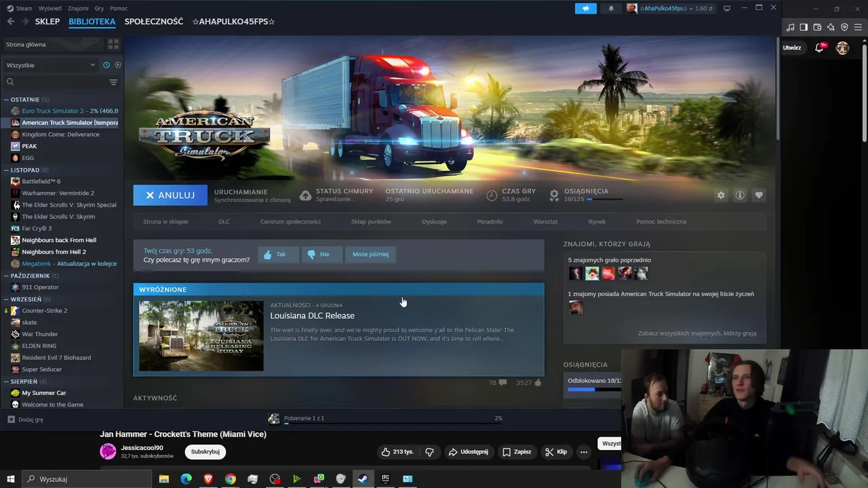Go forward with Steam forward arrow
The height and width of the screenshot is (488, 868).
coord(25,22)
